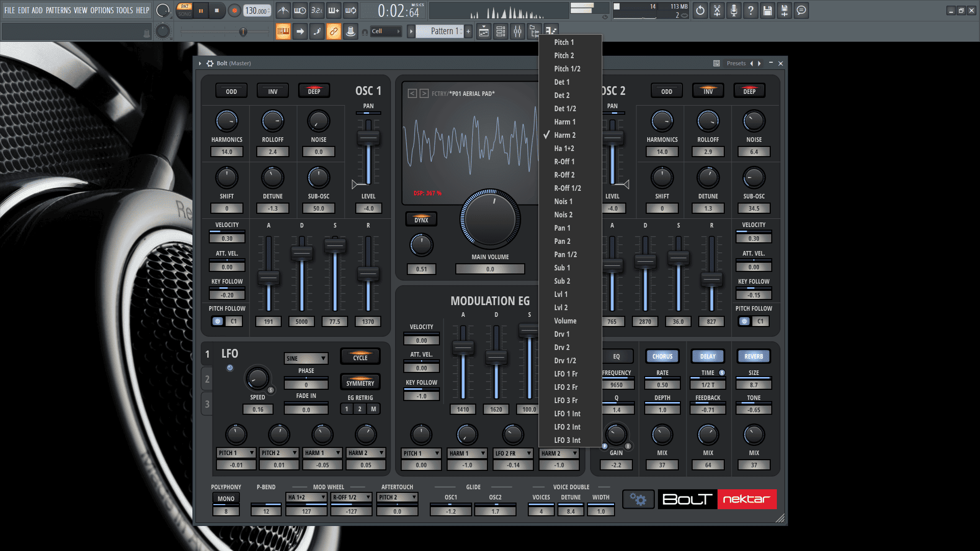Click the stop playback button
Image resolution: width=980 pixels, height=551 pixels.
[x=217, y=10]
